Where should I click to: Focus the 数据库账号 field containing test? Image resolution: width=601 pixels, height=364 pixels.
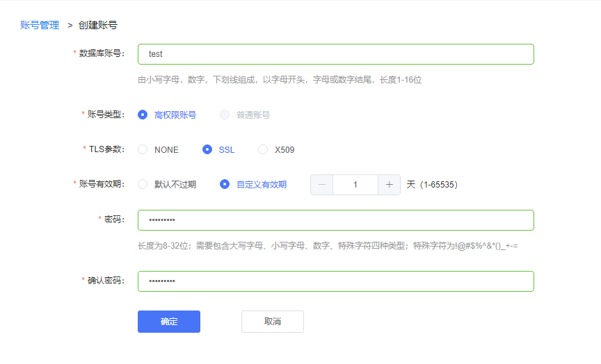click(335, 54)
